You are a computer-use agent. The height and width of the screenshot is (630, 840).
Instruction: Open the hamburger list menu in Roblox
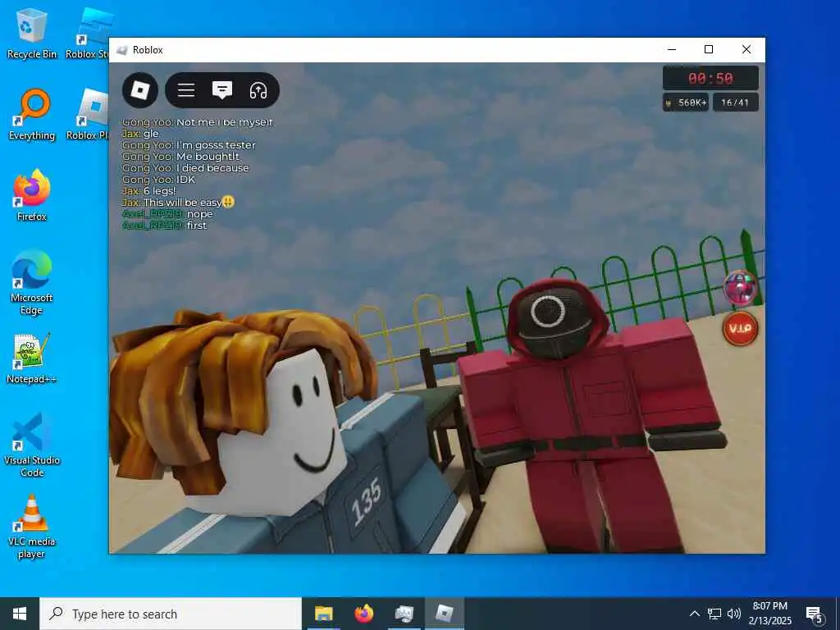pyautogui.click(x=186, y=90)
